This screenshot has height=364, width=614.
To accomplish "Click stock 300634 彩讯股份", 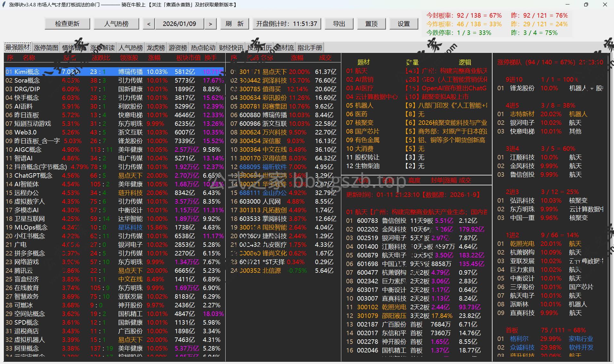I will pyautogui.click(x=284, y=98).
